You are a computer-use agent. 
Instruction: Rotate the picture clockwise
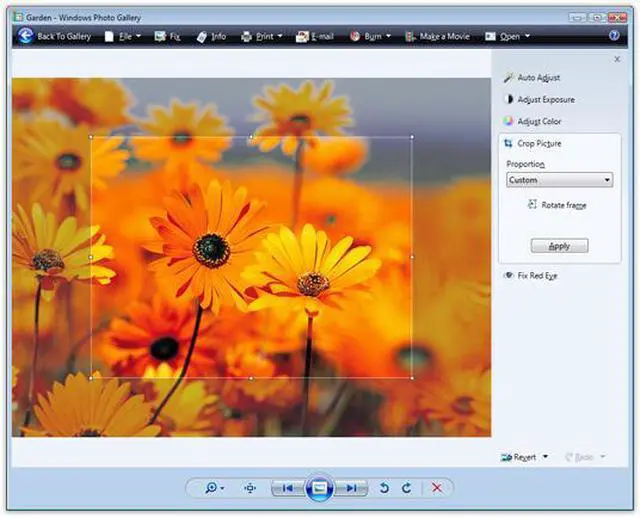coord(406,488)
